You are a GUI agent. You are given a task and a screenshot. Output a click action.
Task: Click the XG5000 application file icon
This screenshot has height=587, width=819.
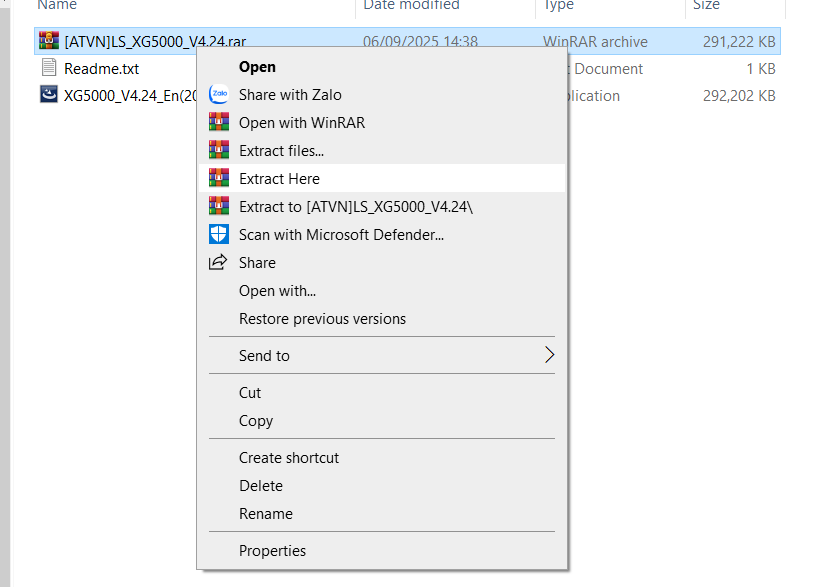click(x=49, y=95)
